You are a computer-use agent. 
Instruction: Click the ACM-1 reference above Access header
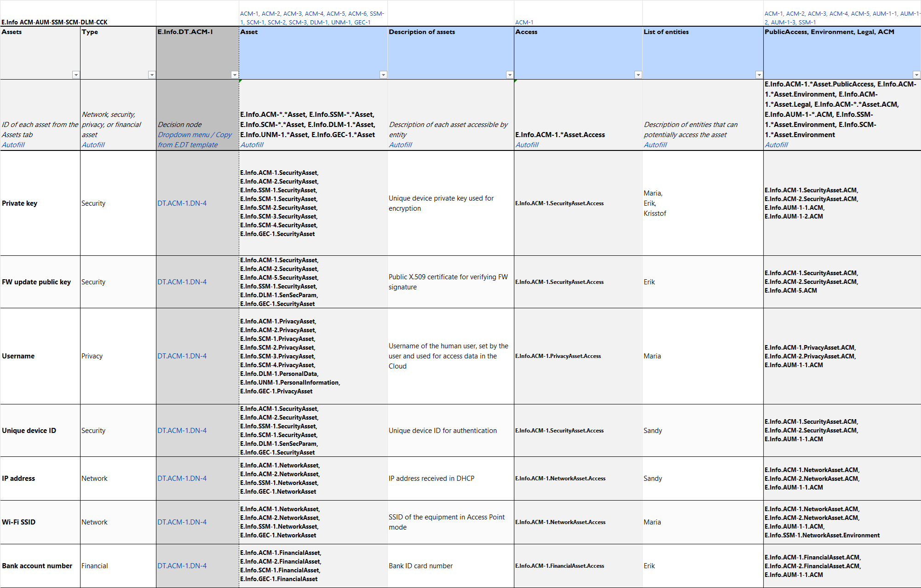tap(524, 22)
